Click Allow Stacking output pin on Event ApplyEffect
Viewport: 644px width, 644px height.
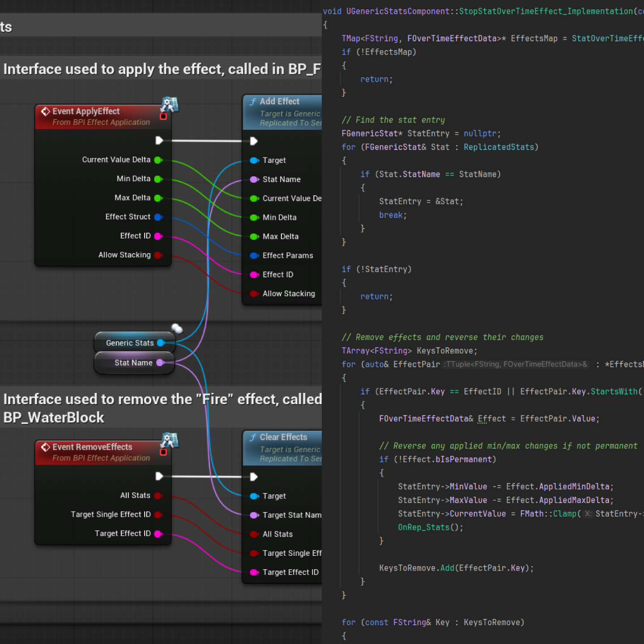click(x=158, y=255)
